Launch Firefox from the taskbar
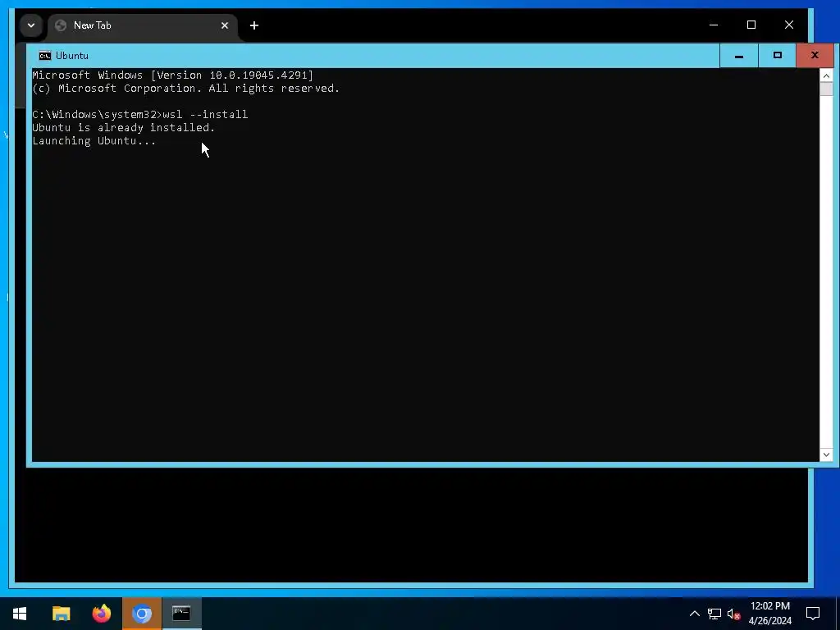Image resolution: width=840 pixels, height=630 pixels. 101,614
